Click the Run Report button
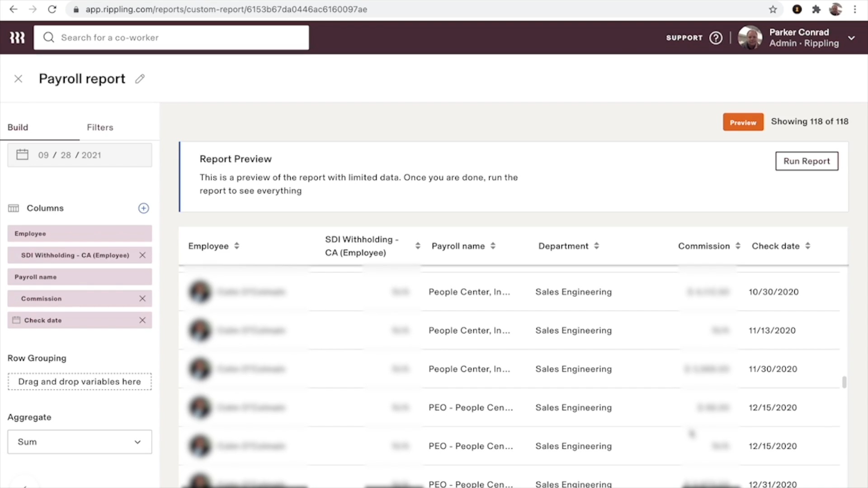This screenshot has width=868, height=488. [x=807, y=161]
